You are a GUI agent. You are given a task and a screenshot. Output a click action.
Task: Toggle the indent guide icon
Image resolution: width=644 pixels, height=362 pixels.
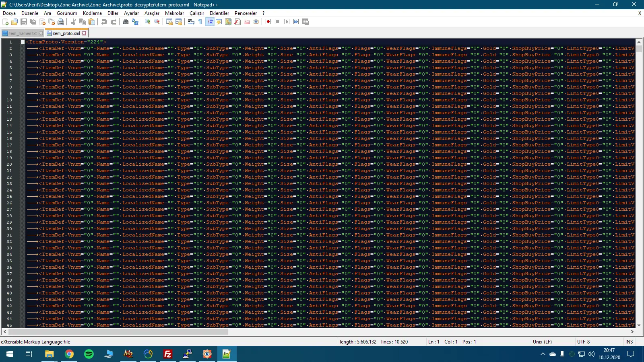pyautogui.click(x=210, y=22)
